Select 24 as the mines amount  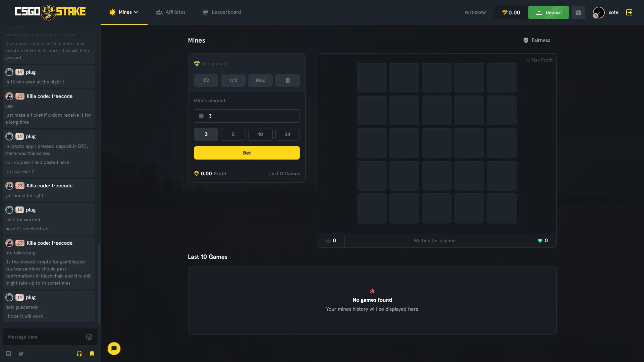tap(287, 134)
